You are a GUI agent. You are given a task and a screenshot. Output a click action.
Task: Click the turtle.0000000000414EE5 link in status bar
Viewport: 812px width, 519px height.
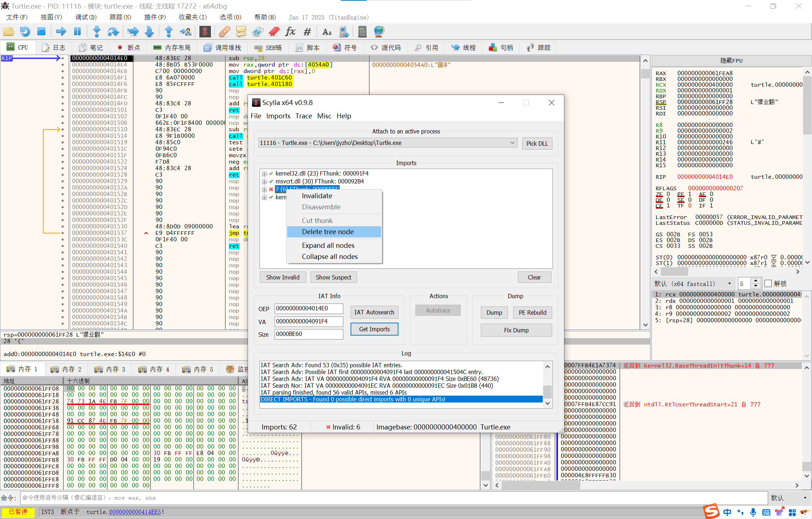(x=135, y=512)
